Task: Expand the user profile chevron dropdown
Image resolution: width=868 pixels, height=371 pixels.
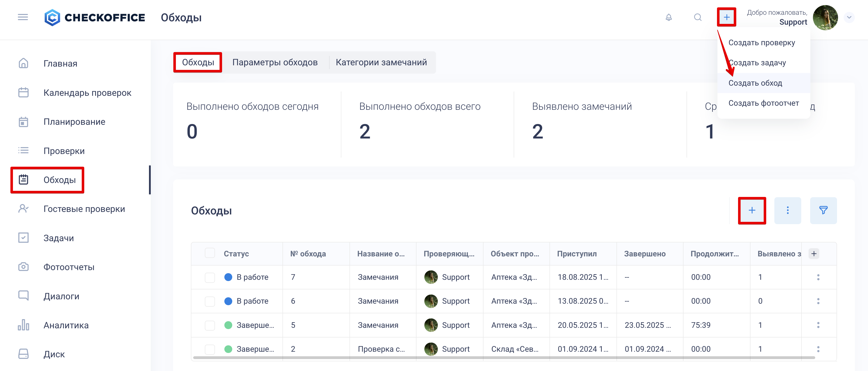Action: [849, 17]
